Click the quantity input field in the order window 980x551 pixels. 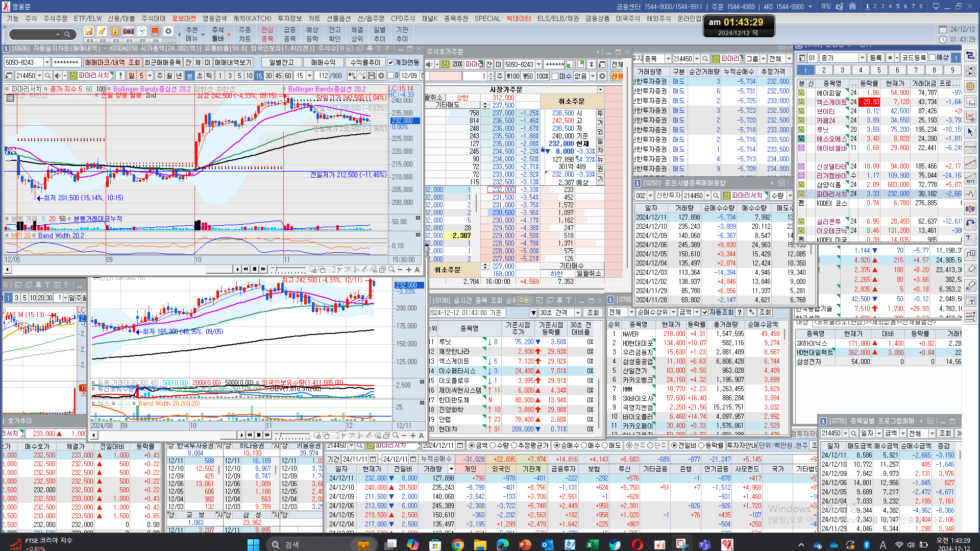(474, 76)
